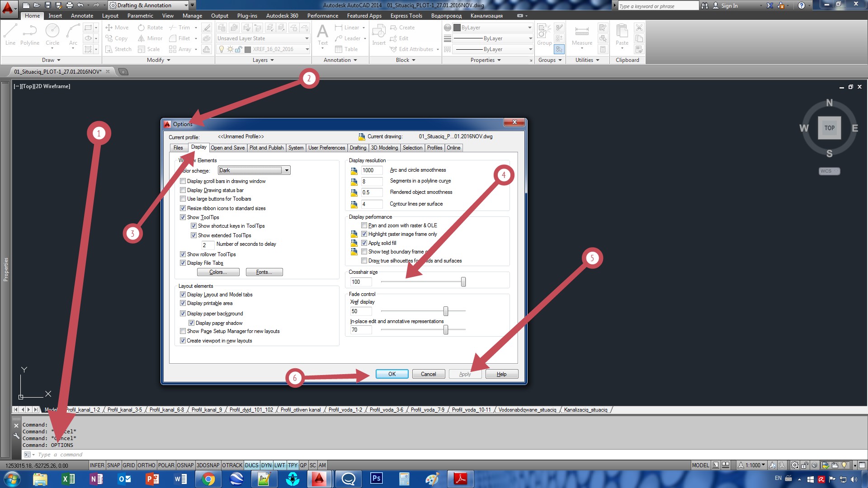Enable Pan and zoom with raster & OLE

363,225
